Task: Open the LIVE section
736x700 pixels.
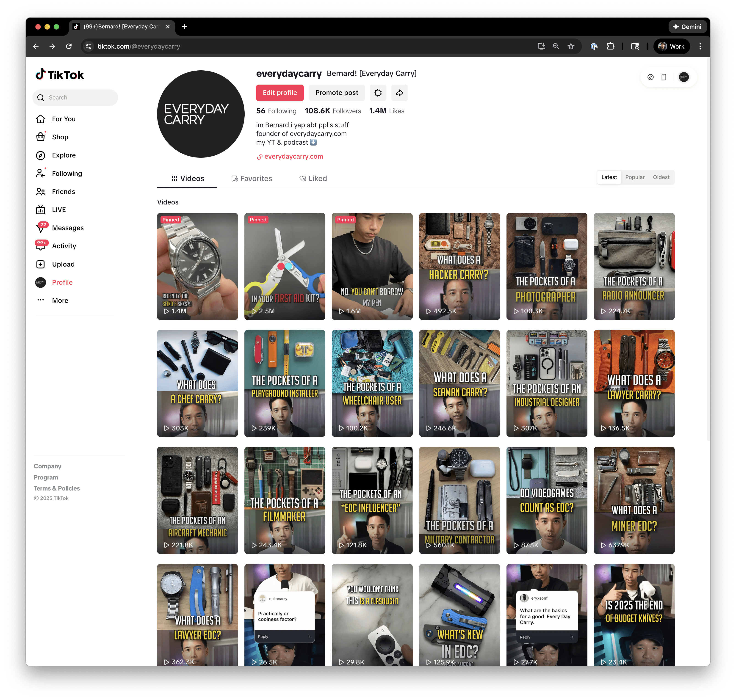Action: coord(59,210)
